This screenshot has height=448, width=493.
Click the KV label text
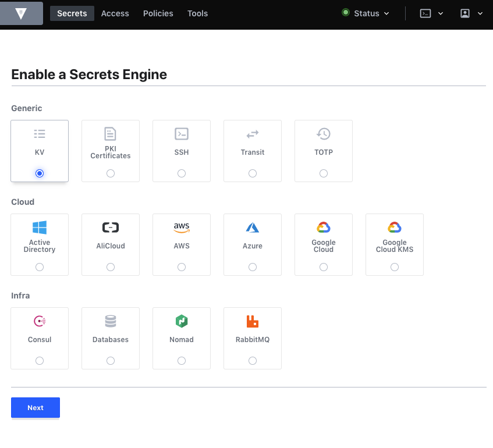[40, 152]
